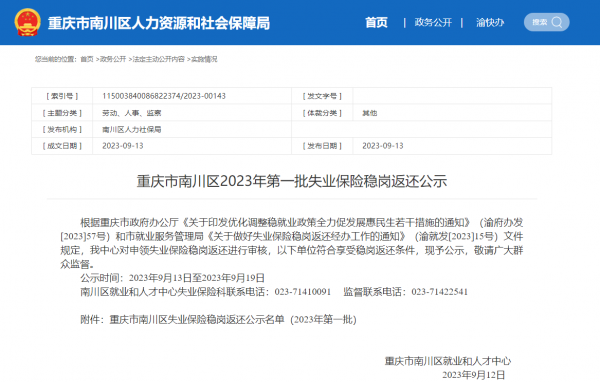Click the date 2023年9月12日

(x=474, y=375)
